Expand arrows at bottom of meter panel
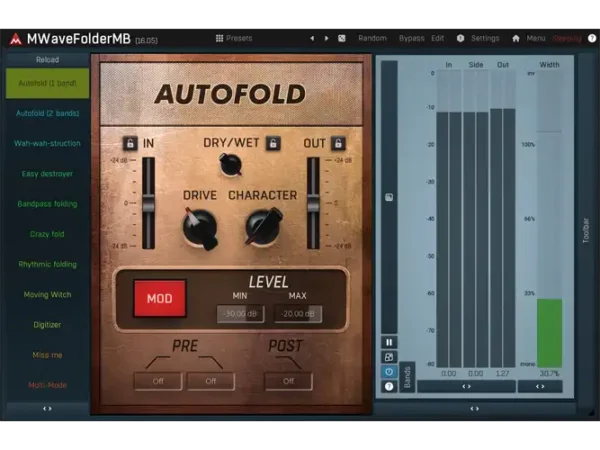The height and width of the screenshot is (450, 600). pyautogui.click(x=474, y=409)
